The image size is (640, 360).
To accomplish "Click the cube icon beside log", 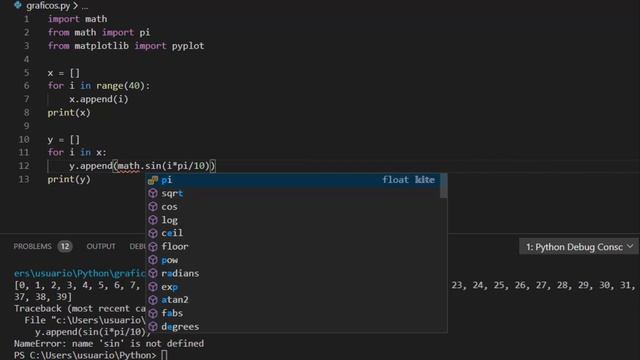I will [153, 220].
